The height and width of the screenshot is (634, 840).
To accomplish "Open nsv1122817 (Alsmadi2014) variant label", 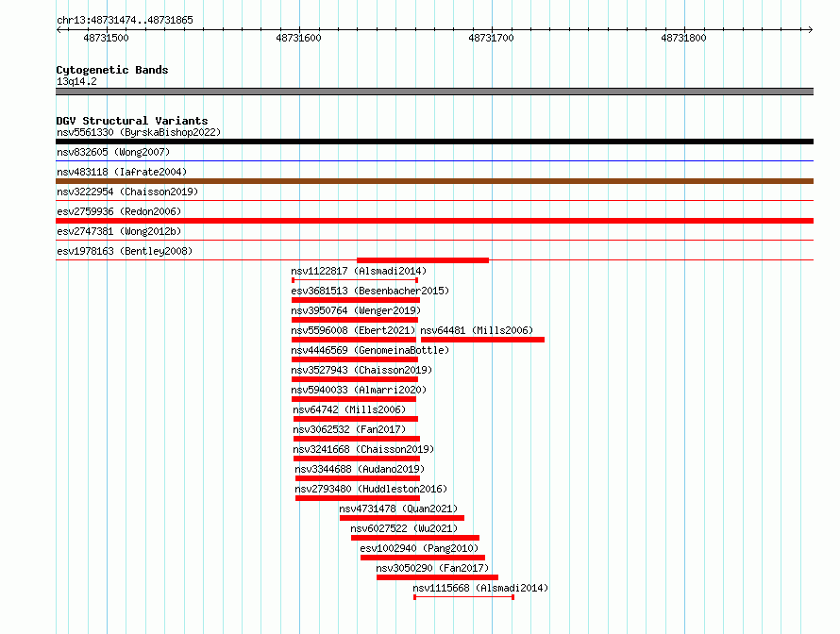I will click(x=359, y=271).
